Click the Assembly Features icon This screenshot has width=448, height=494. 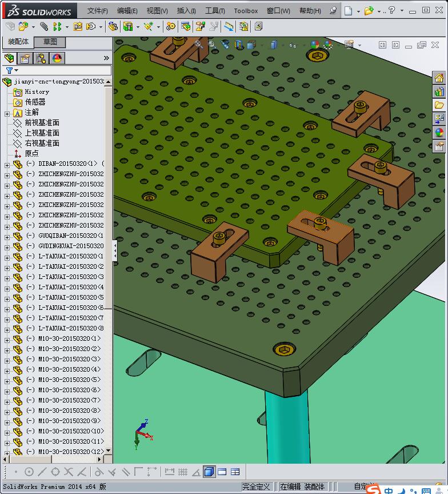point(128,26)
